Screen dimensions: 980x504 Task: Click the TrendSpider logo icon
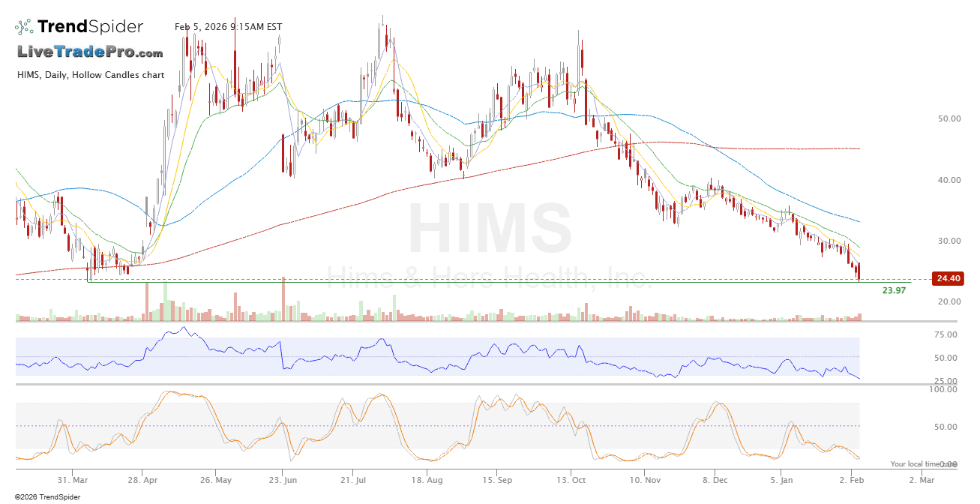[x=24, y=27]
